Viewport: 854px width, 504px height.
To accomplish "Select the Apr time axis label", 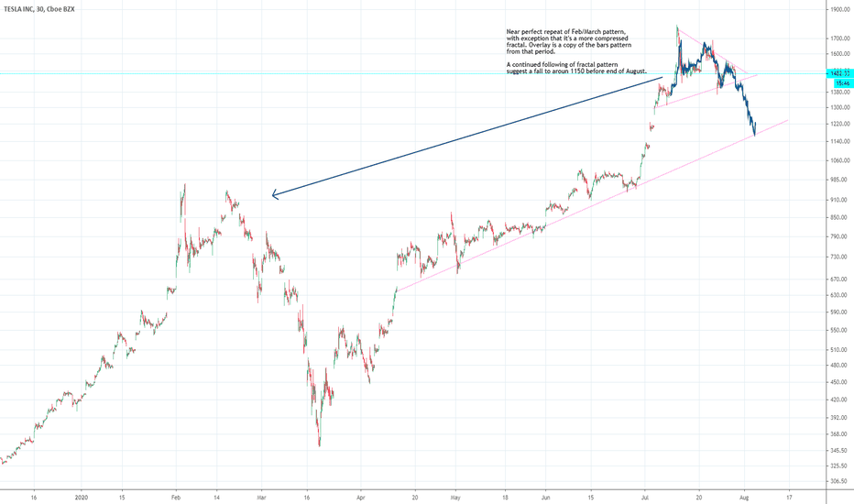I will coord(360,498).
